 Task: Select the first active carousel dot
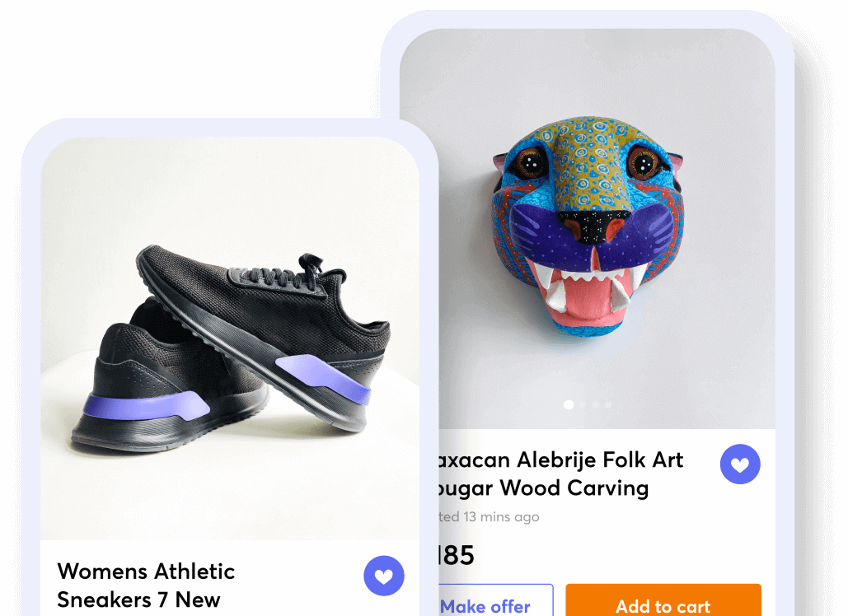[x=568, y=405]
